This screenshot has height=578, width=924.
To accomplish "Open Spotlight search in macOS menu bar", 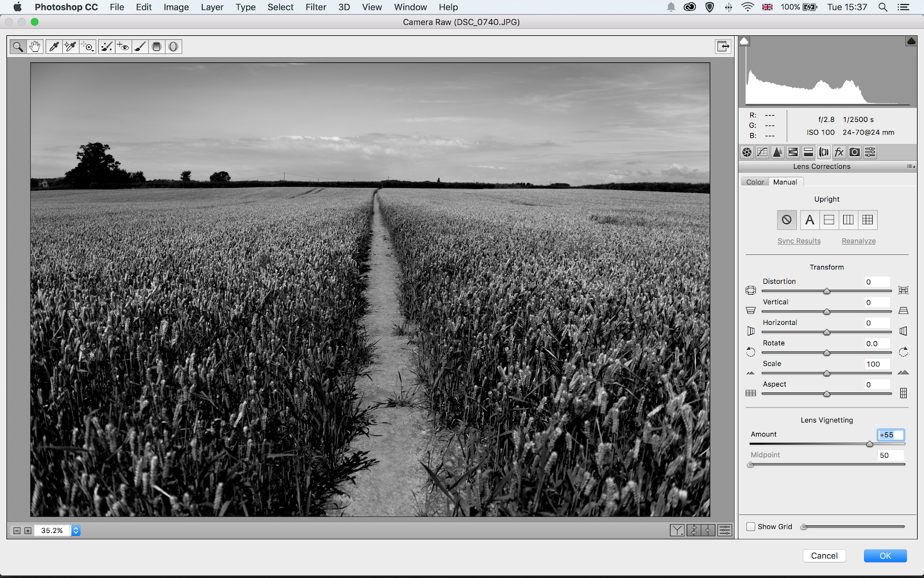I will point(883,7).
